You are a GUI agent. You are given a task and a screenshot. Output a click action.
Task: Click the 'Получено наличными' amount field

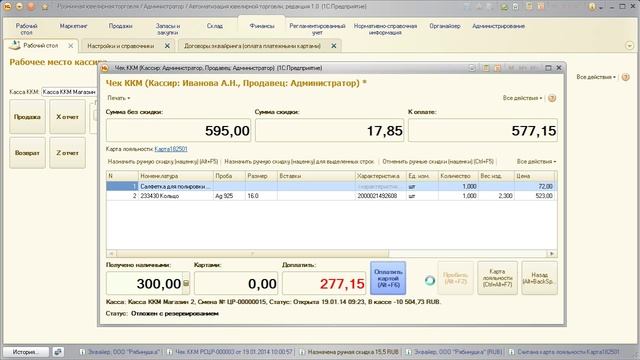pos(144,283)
